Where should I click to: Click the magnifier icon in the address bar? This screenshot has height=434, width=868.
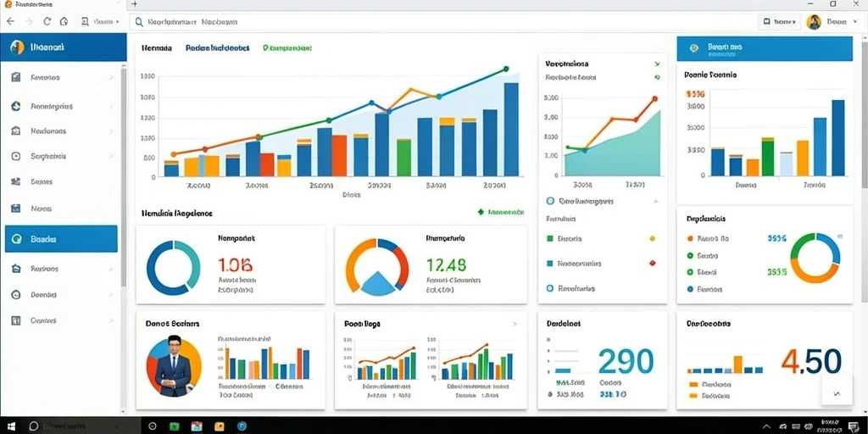click(138, 22)
